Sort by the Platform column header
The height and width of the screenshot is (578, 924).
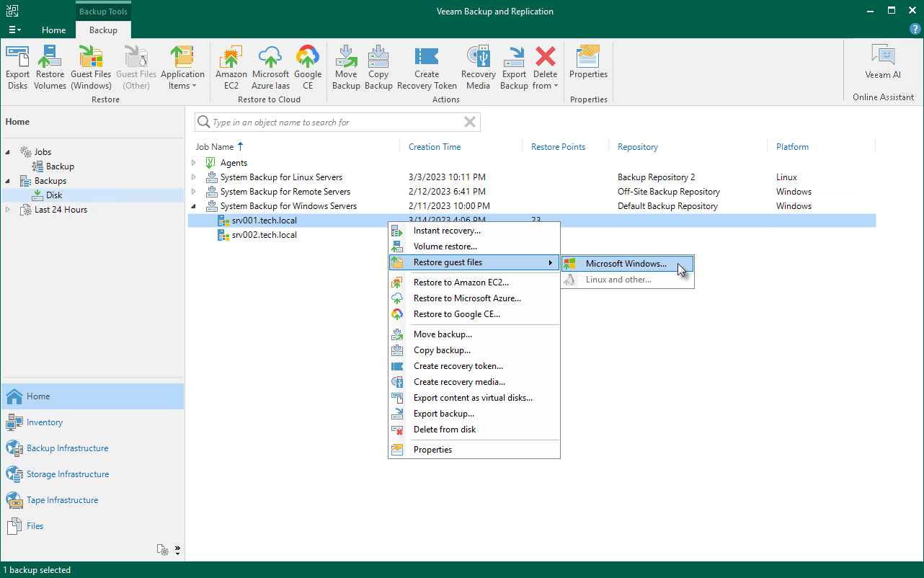point(792,147)
